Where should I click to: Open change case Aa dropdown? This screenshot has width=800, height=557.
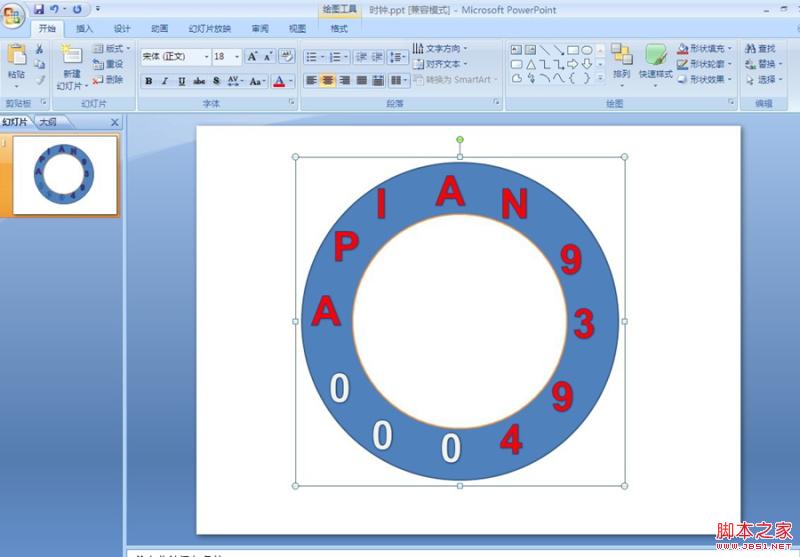(258, 81)
